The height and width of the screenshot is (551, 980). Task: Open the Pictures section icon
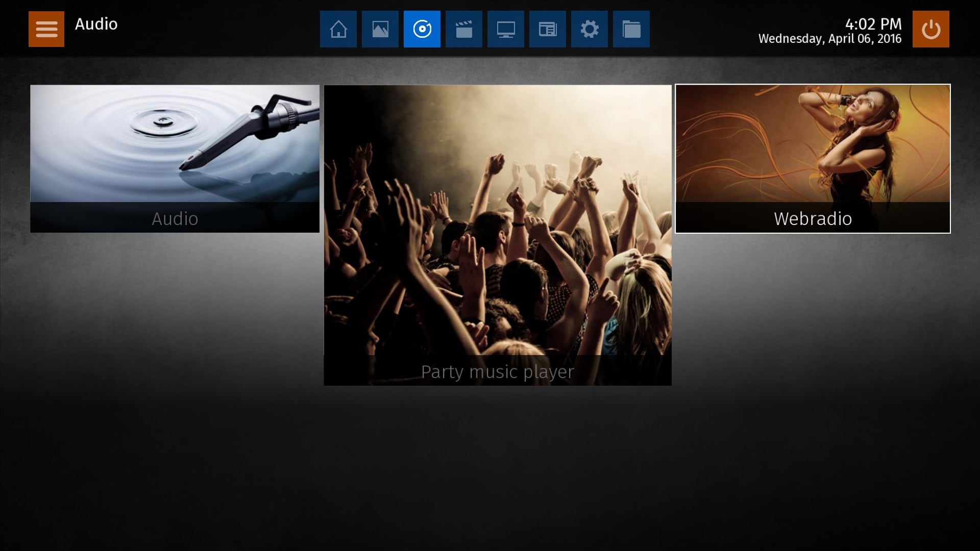coord(380,29)
